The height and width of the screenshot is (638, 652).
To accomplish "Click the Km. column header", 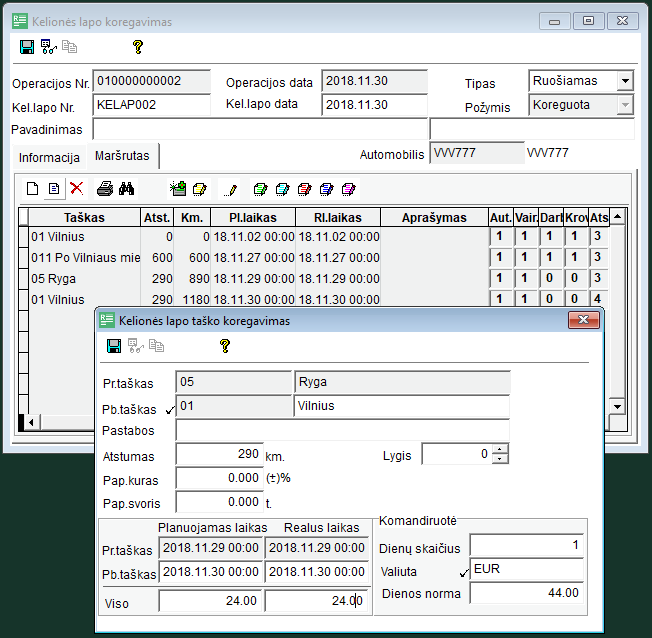I will point(192,218).
